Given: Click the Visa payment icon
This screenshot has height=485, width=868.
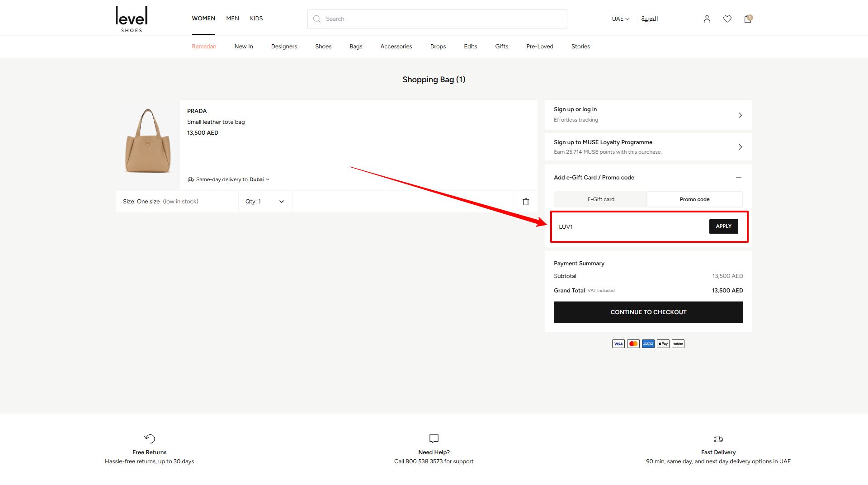Looking at the screenshot, I should coord(618,344).
